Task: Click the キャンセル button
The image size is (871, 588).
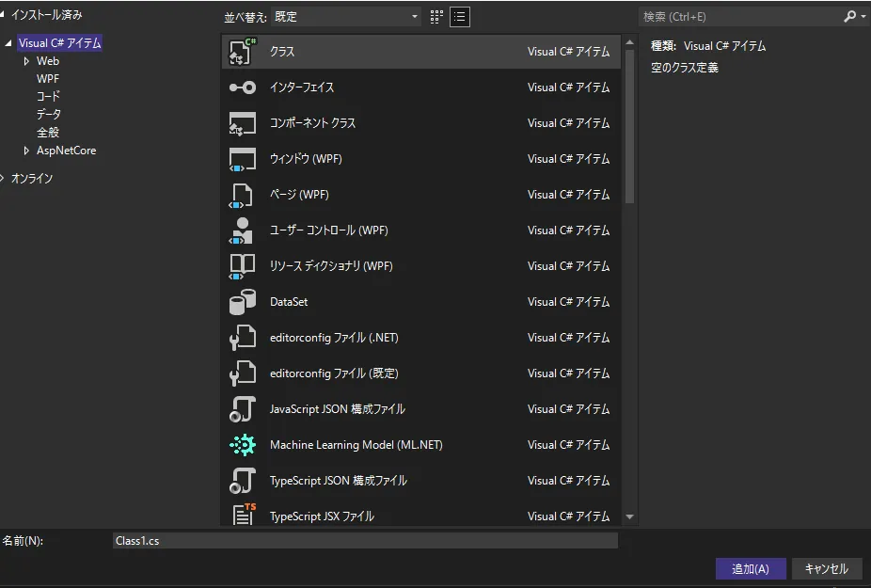Action: (x=827, y=568)
